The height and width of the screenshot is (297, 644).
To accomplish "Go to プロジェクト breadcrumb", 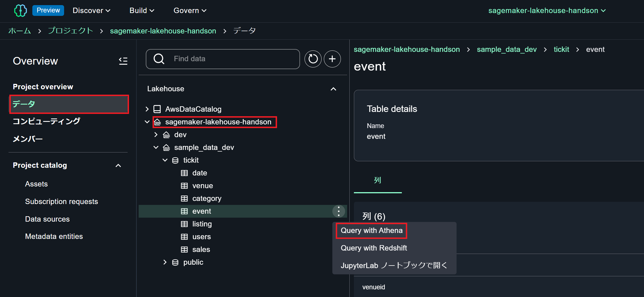I will coord(70,31).
